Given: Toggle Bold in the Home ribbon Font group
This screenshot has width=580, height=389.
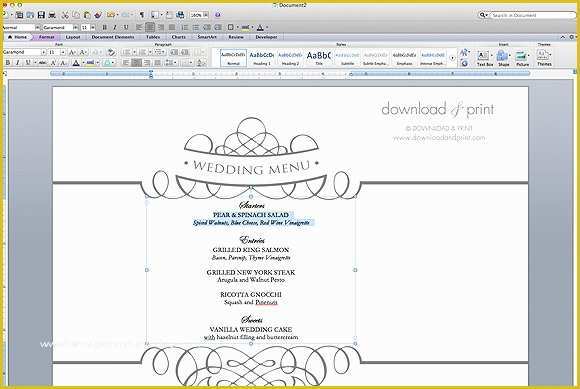Looking at the screenshot, I should click(x=8, y=63).
